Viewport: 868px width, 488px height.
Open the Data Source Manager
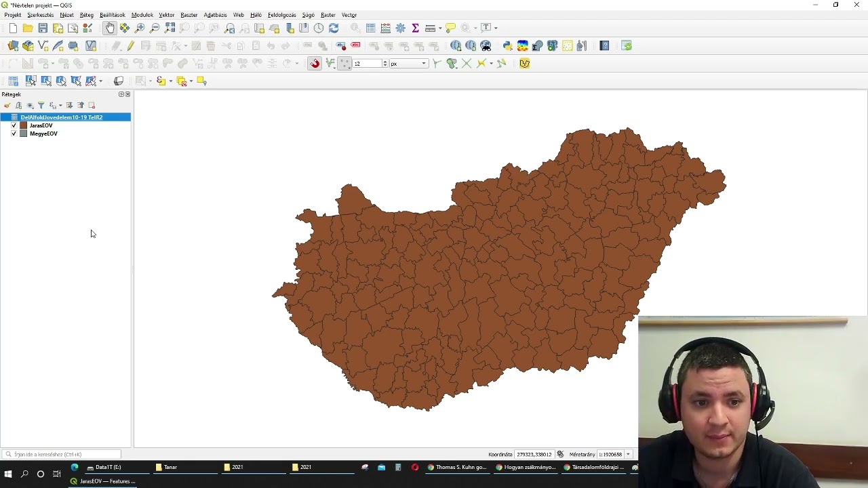13,45
